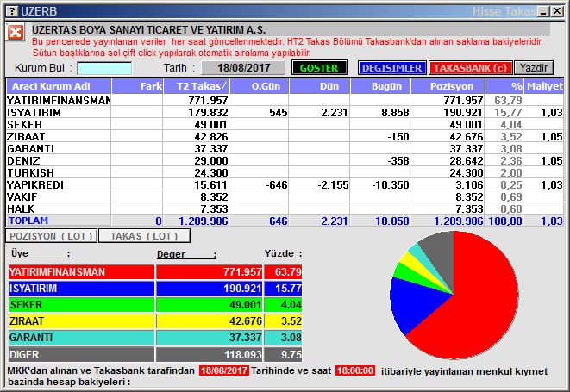
Task: Close the UZERB window
Action: [557, 11]
